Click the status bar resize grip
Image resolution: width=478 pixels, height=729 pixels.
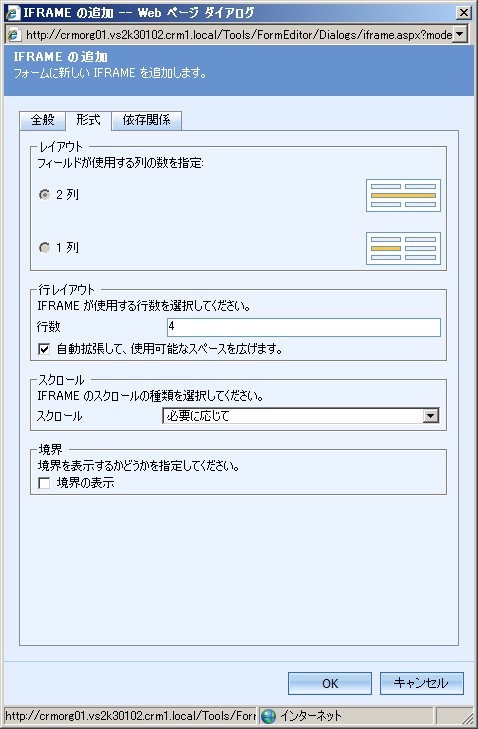(466, 716)
